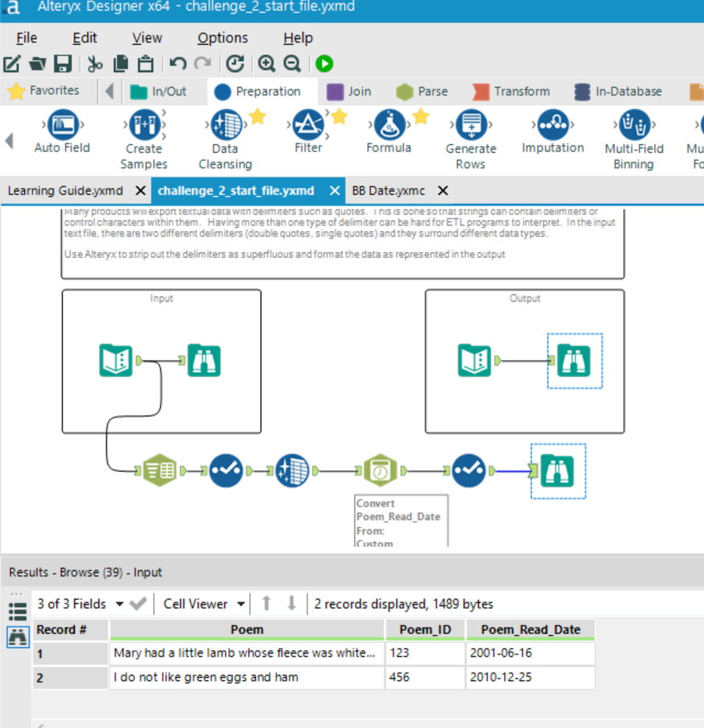Click the cell 'I do not like green eggs and ham'
Screen dimensions: 704x728
(247, 677)
